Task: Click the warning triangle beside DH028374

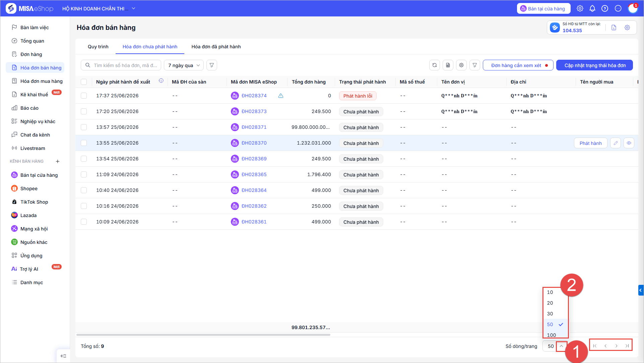Action: tap(281, 96)
